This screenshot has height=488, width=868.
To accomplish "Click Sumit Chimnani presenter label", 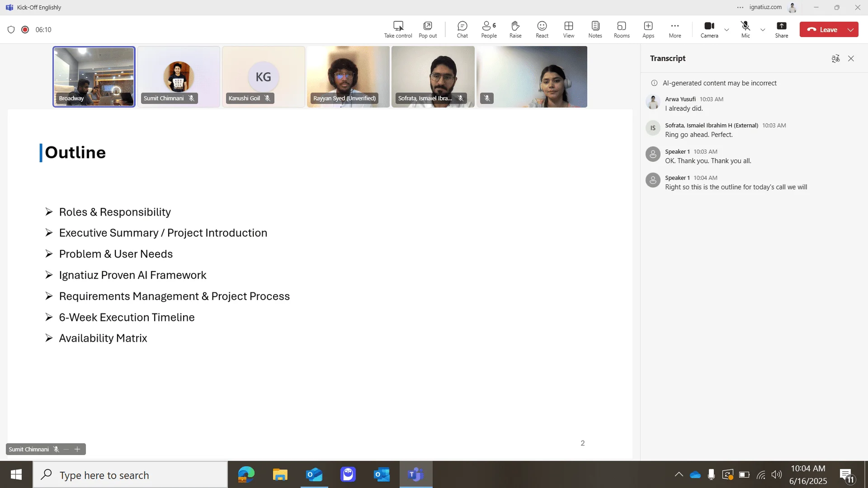I will click(28, 449).
